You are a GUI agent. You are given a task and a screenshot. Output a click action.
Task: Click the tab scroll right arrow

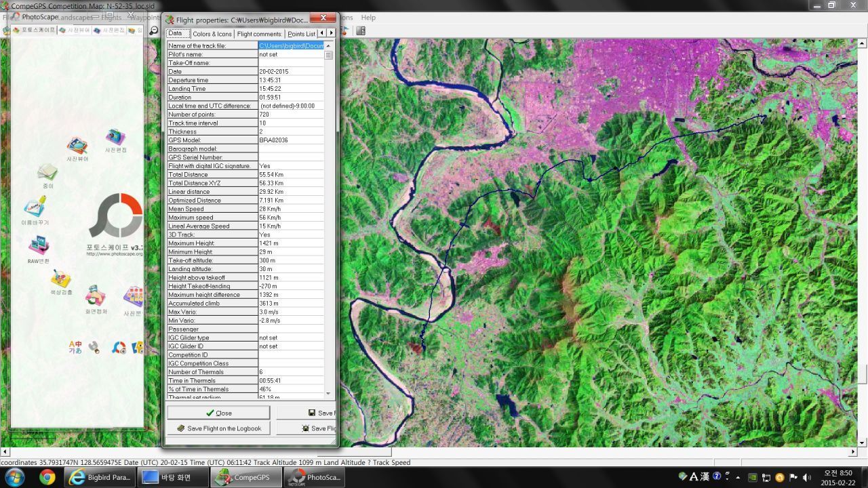pyautogui.click(x=331, y=33)
